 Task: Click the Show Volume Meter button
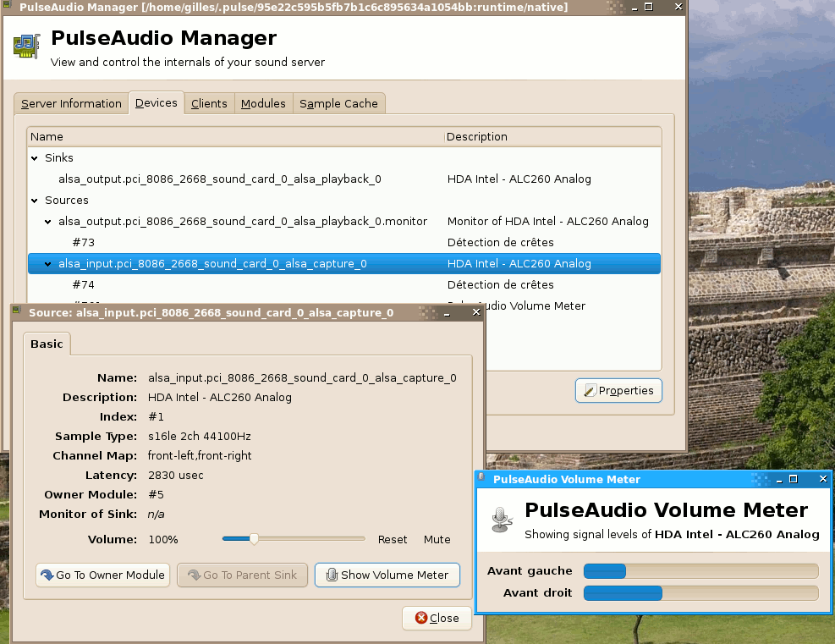(387, 575)
